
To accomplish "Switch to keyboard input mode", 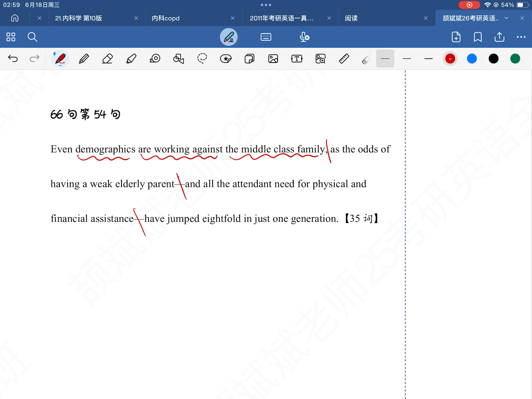I will (266, 37).
